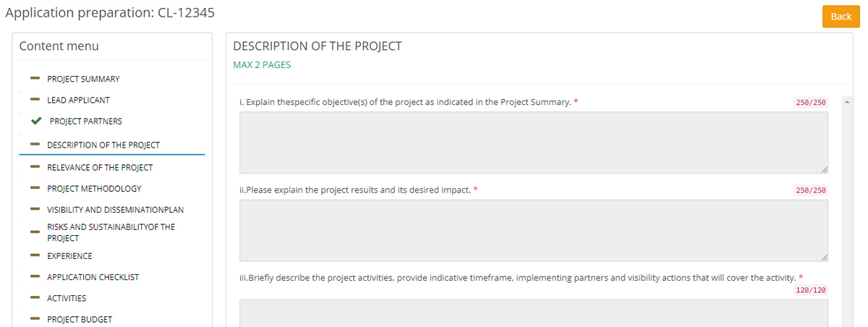868x327 pixels.
Task: Open the Activities section
Action: pos(67,298)
